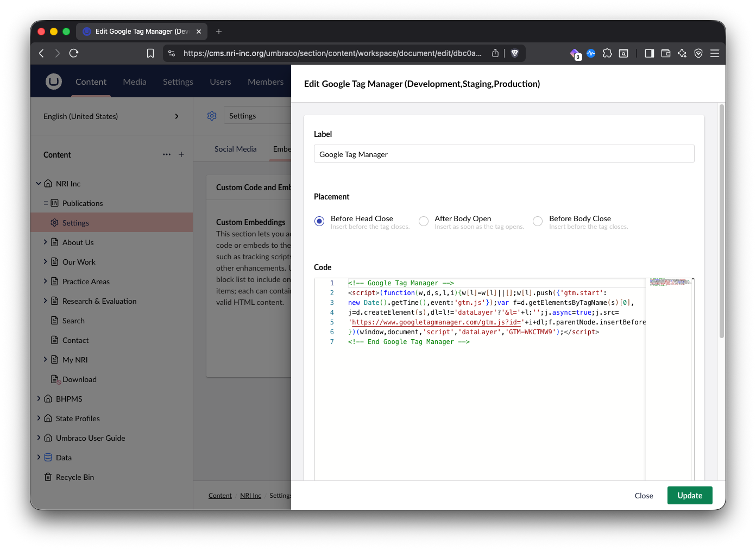Click code line 5 with googletagmanager URL
Screen dimensions: 756x550
click(x=496, y=322)
